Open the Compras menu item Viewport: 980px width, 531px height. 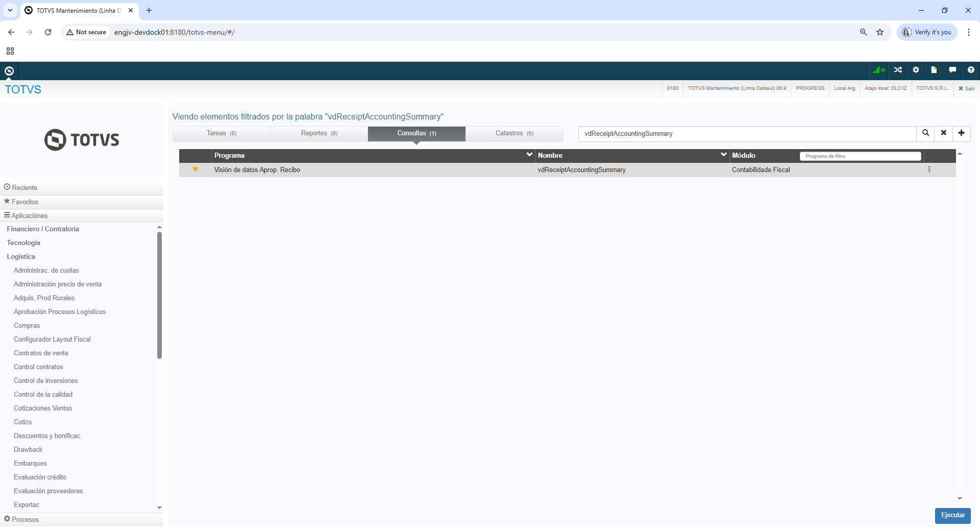coord(27,326)
